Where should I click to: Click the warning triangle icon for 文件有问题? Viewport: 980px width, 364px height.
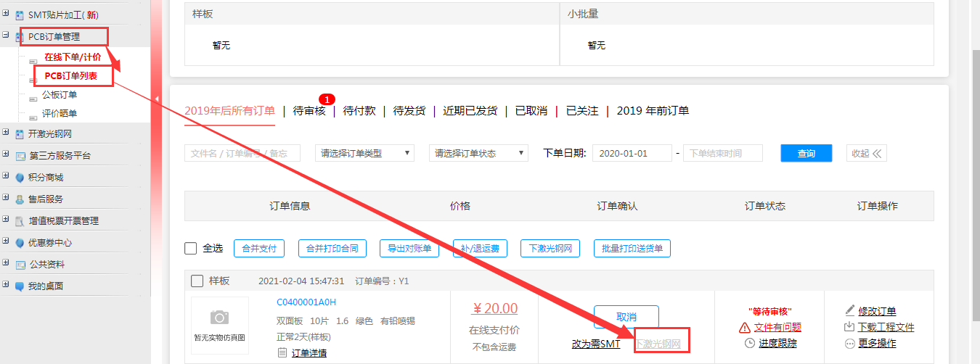744,328
